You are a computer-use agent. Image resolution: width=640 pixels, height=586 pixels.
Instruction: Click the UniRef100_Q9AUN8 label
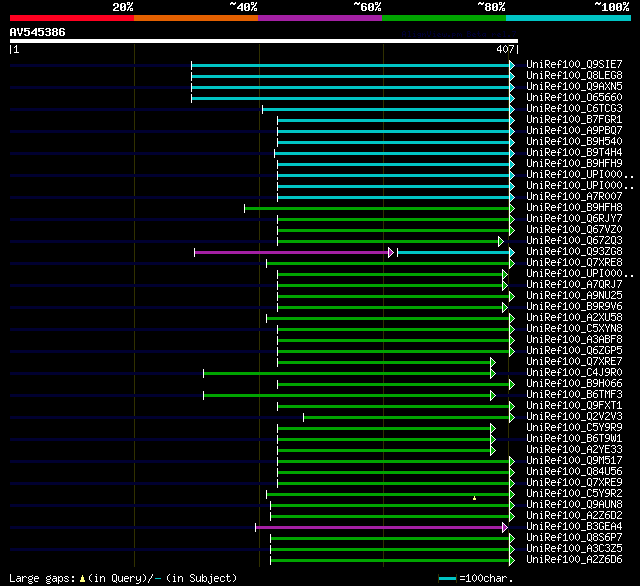tap(574, 505)
